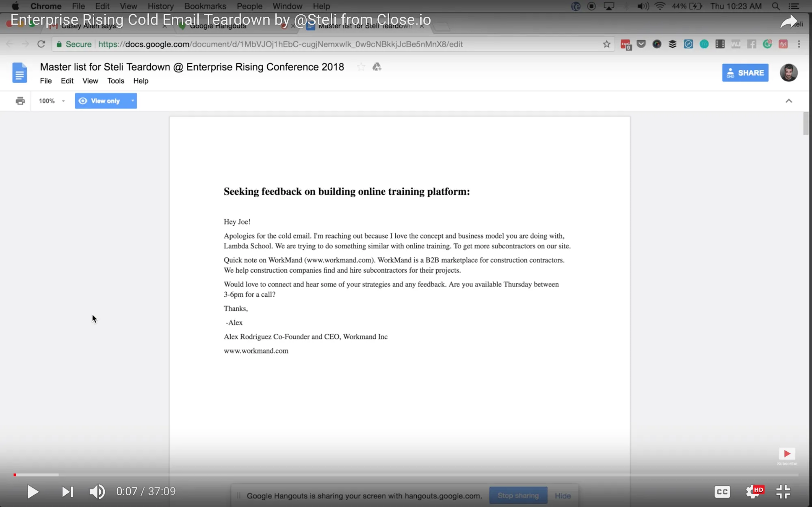Screen dimensions: 812x507
Task: Star the document next to its title
Action: [x=361, y=67]
